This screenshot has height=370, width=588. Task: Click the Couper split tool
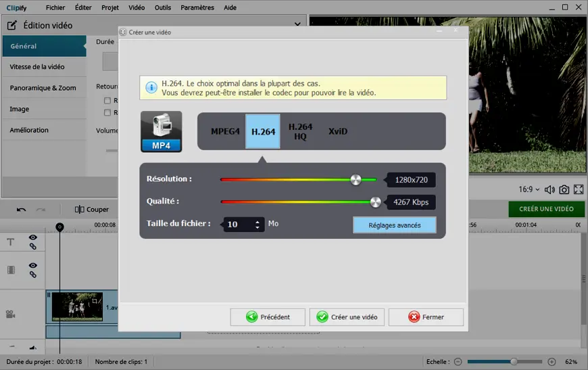click(92, 210)
